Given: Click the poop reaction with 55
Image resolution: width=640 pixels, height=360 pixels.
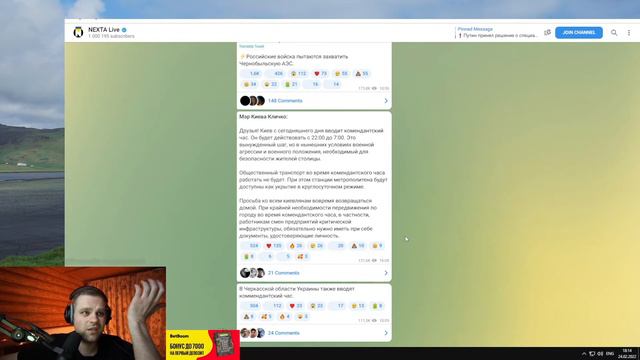Looking at the screenshot, I should tap(362, 74).
